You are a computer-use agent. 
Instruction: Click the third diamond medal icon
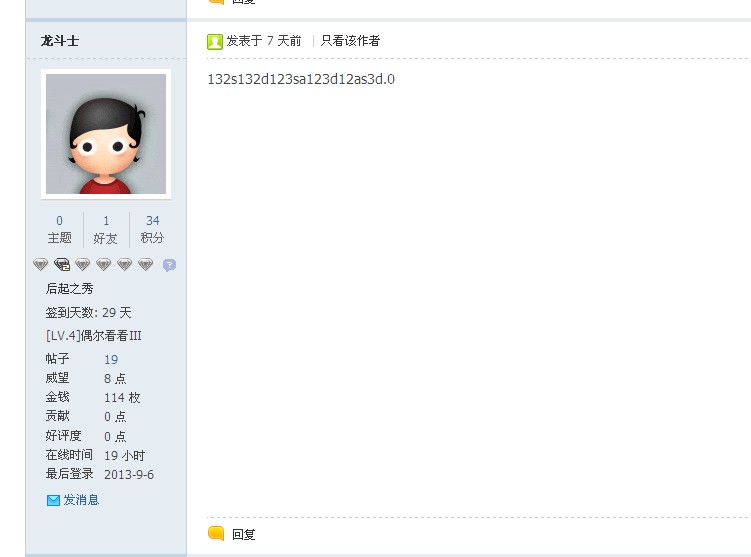[82, 264]
